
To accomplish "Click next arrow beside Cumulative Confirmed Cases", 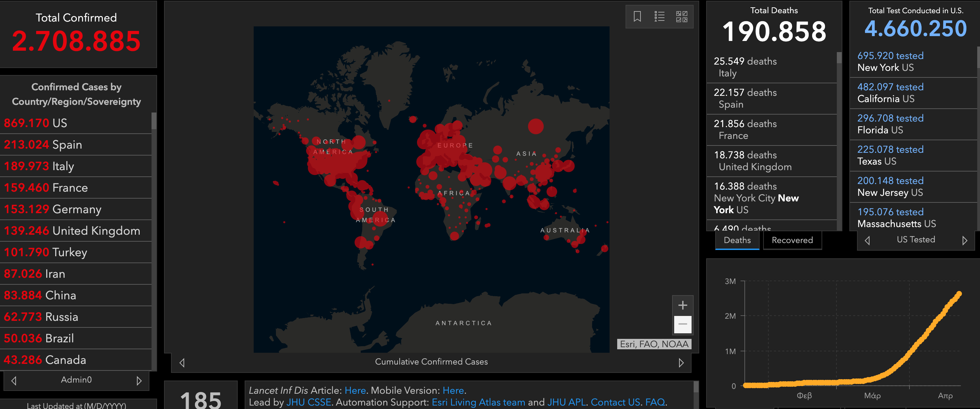I will click(681, 362).
